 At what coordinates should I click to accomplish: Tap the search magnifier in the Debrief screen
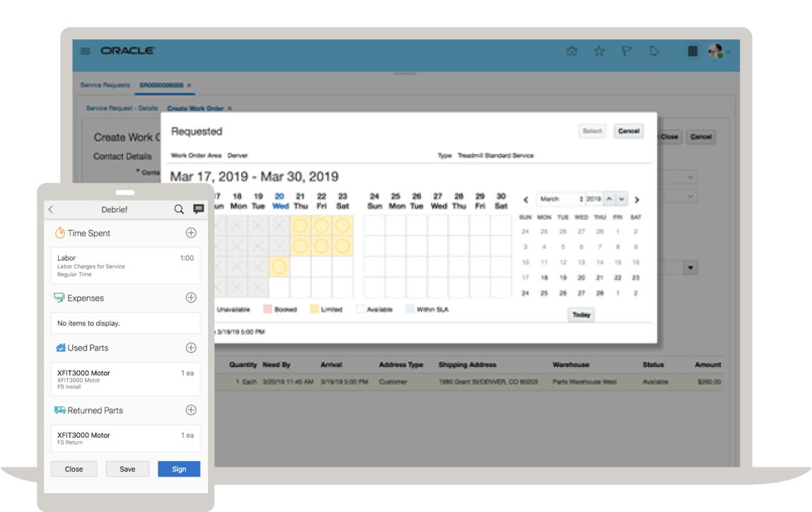[179, 209]
